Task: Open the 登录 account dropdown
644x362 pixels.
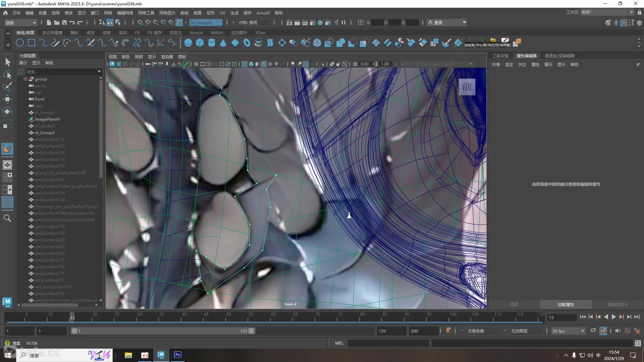Action: (x=447, y=22)
